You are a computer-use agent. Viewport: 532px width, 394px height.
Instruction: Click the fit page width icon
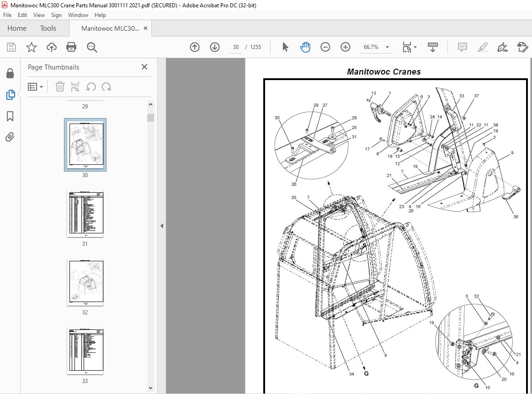point(407,47)
